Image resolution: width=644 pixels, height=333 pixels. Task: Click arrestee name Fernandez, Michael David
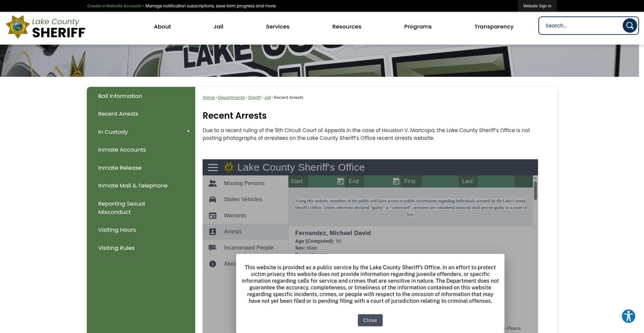333,233
